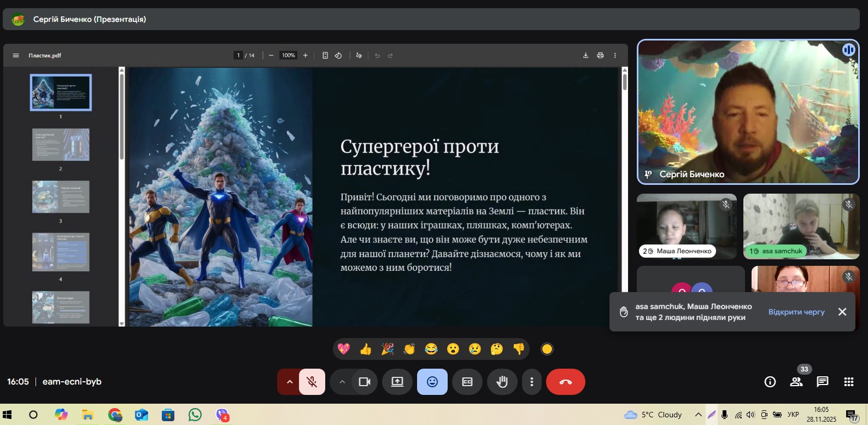
Task: Open meeting details info icon
Action: [x=770, y=382]
